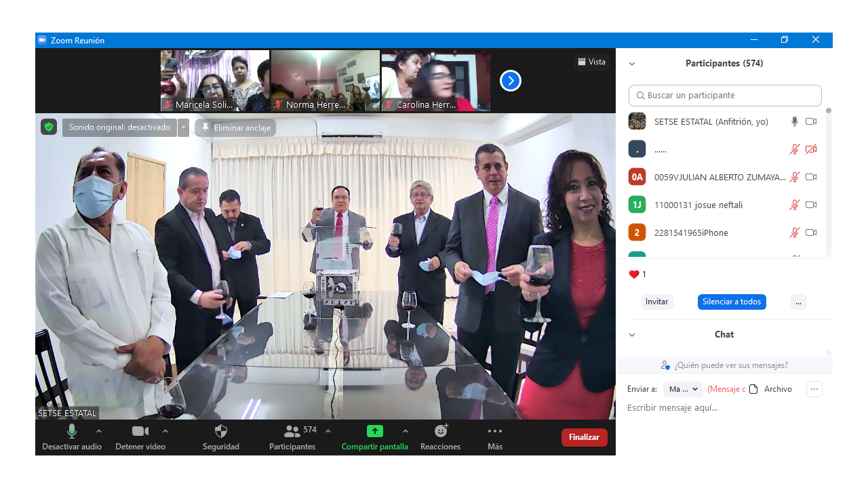Focus the Buscar un participante field

pyautogui.click(x=725, y=96)
